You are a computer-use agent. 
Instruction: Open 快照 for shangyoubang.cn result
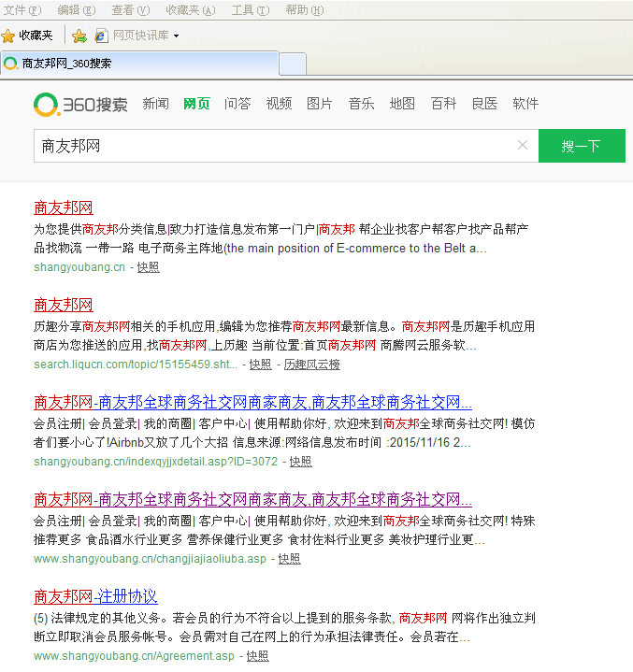(x=149, y=267)
